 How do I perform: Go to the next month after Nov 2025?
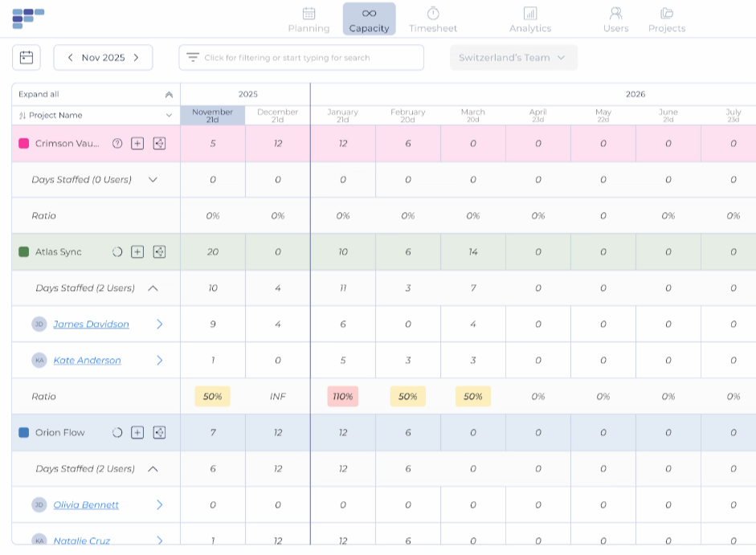click(137, 58)
